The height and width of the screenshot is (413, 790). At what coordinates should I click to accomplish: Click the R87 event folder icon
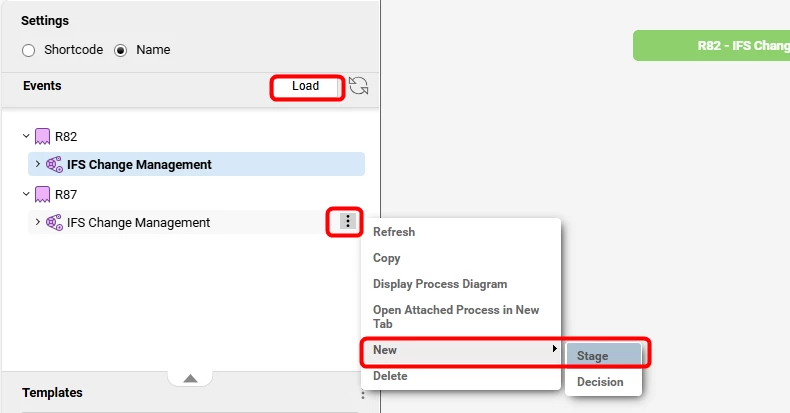tap(42, 194)
